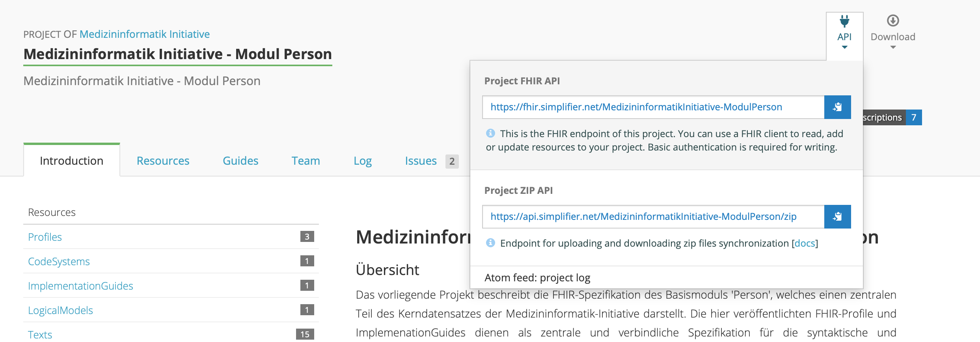Screen dimensions: 980x342
Task: Open CodeSystems resource list
Action: coord(59,261)
